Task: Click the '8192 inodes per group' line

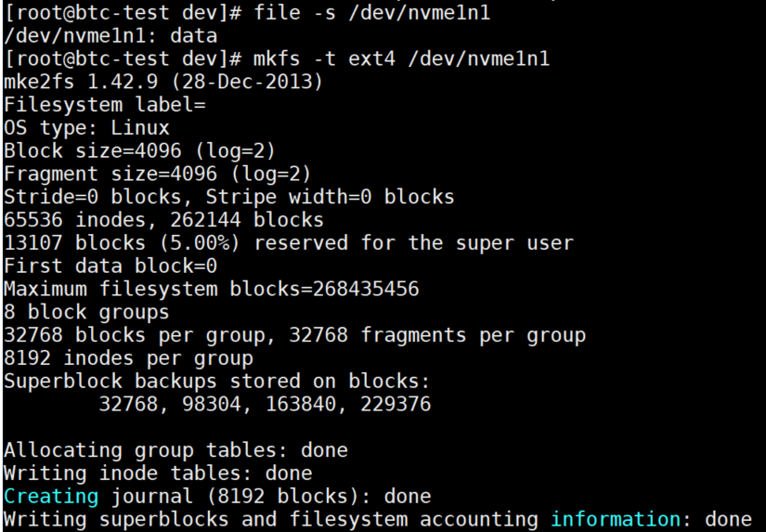Action: (128, 358)
